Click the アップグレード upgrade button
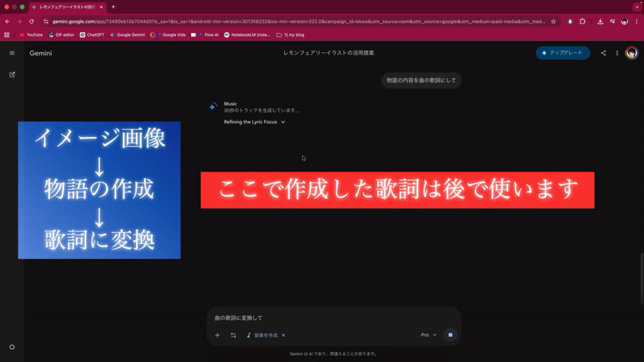Screen dimensions: 644x362 tap(563, 53)
